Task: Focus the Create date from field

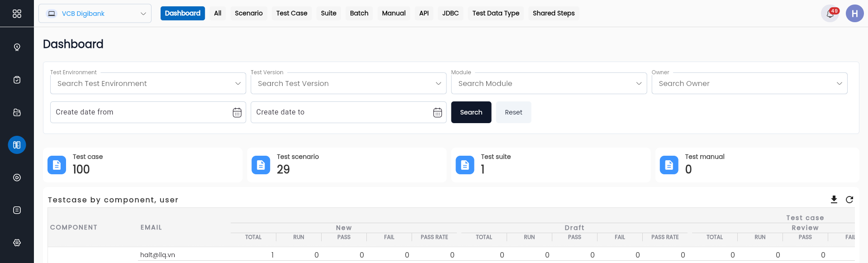Action: (x=148, y=112)
